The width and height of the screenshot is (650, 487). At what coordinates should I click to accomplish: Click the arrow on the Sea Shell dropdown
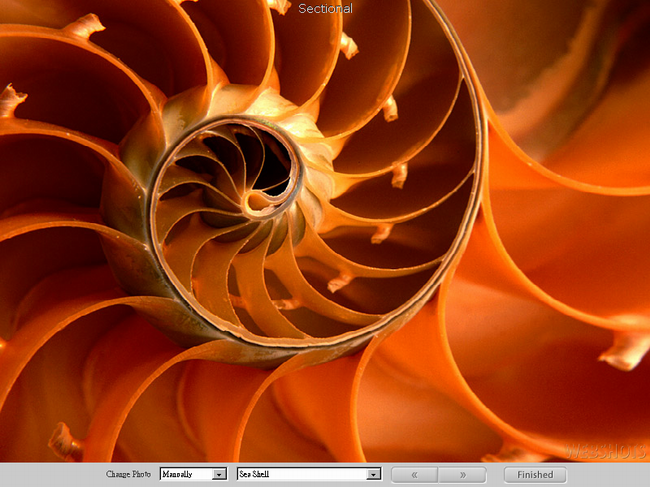pyautogui.click(x=374, y=475)
